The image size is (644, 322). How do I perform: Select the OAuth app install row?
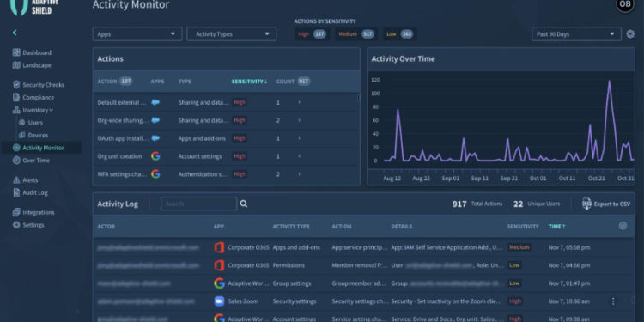pyautogui.click(x=226, y=138)
